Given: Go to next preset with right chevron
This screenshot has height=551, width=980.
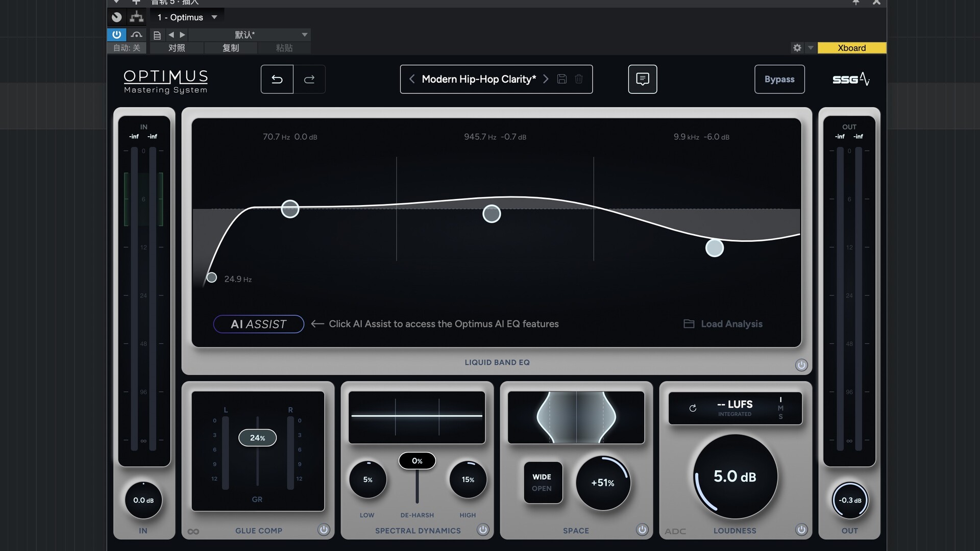Looking at the screenshot, I should 546,79.
